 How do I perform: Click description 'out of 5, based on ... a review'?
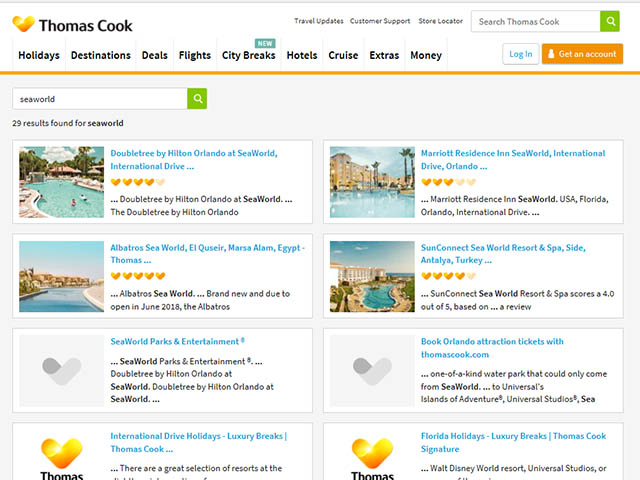pos(476,307)
